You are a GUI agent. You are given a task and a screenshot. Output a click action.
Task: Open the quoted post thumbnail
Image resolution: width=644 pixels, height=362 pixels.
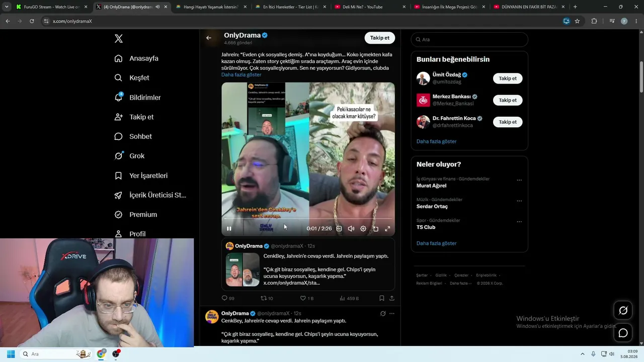pos(243,269)
